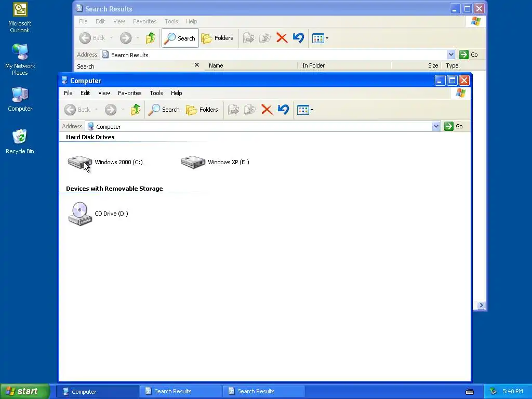Viewport: 532px width, 399px height.
Task: Click Folders button in Search Results window
Action: tap(217, 38)
